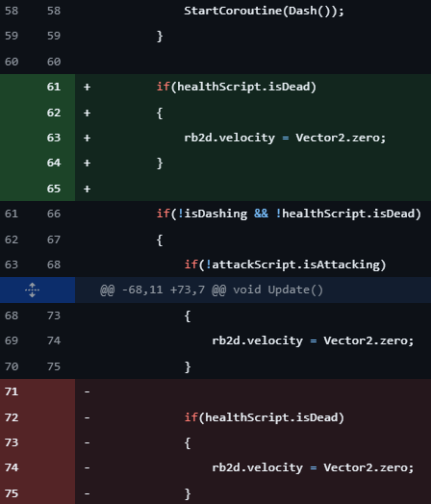
Task: Click the plus marker on added line 65
Action: [x=87, y=189]
